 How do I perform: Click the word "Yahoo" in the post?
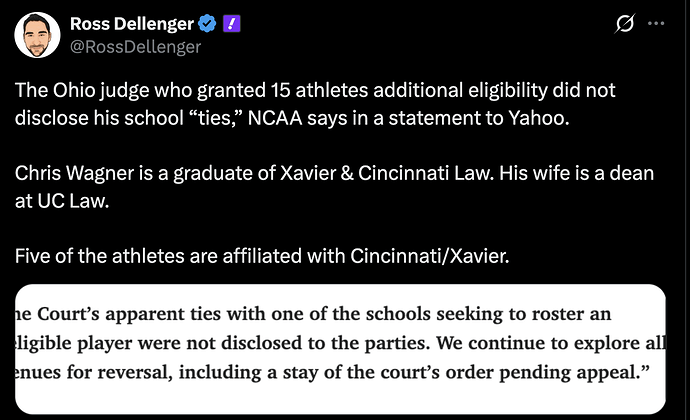[539, 118]
